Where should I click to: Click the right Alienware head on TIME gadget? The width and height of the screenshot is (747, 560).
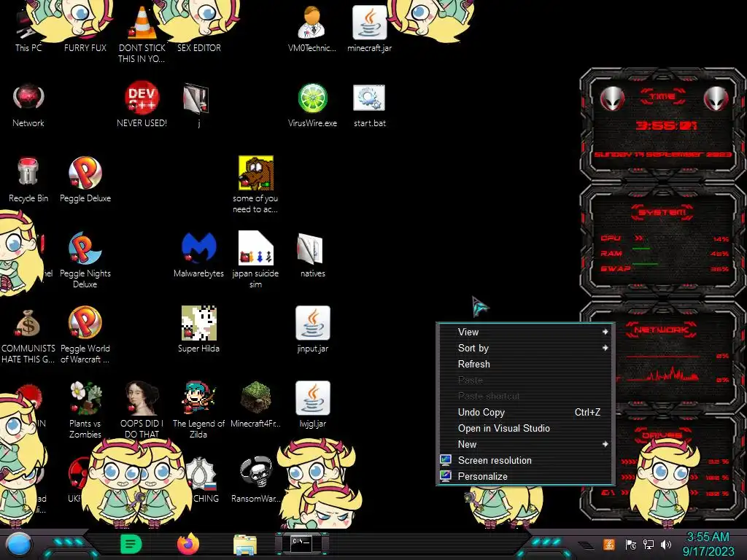[716, 98]
